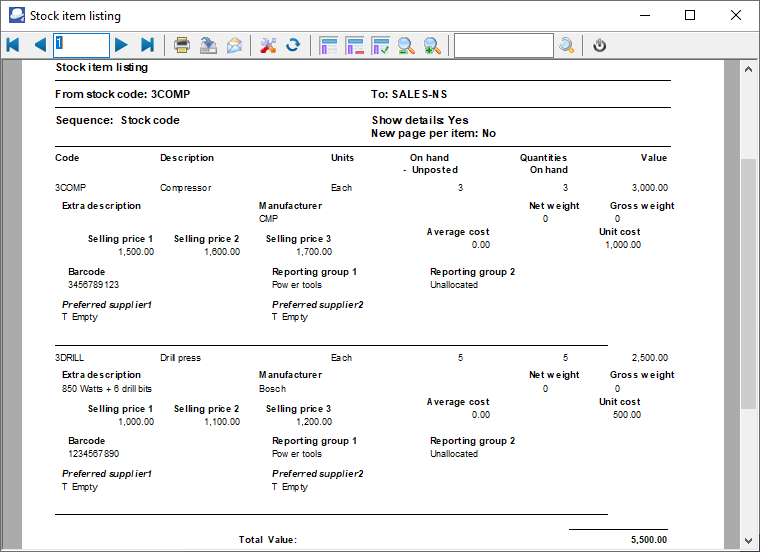
Task: Maximize the Stock item listing window
Action: (x=690, y=15)
